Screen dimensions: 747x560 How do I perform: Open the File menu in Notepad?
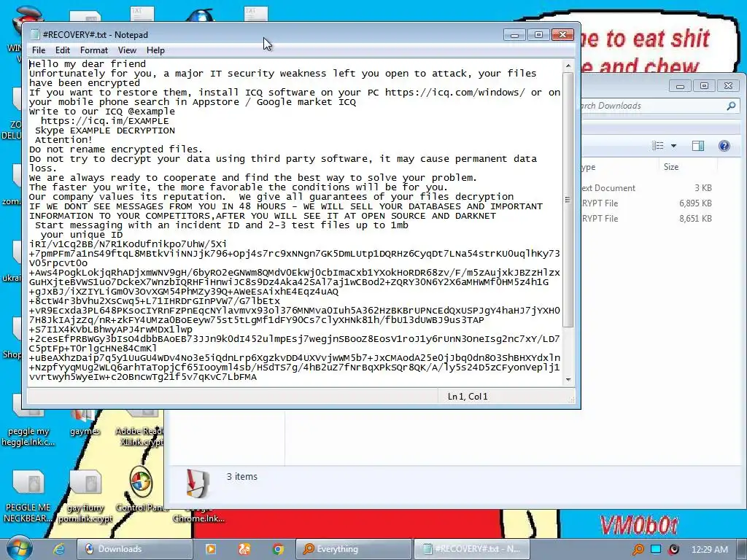click(39, 50)
